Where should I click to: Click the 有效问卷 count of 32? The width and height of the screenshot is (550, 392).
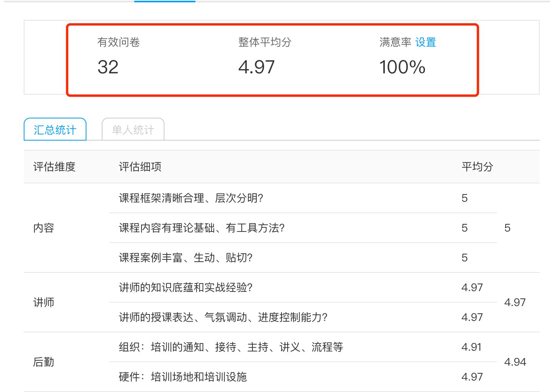coord(108,67)
